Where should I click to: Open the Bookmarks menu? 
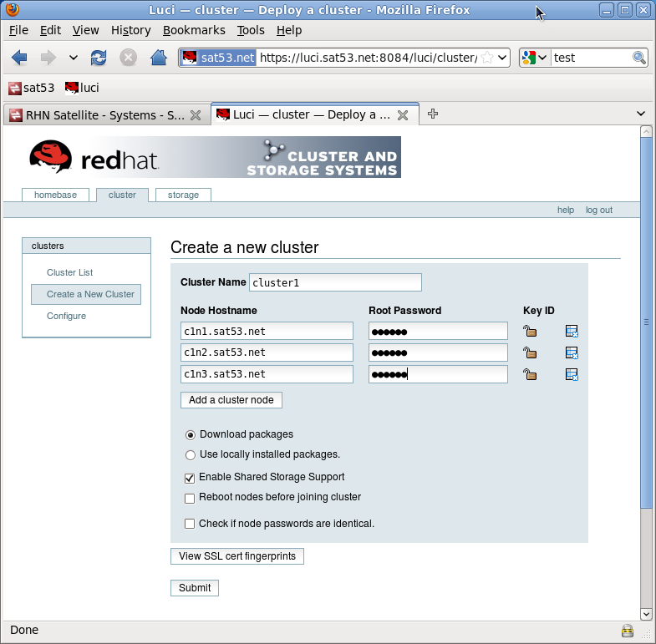click(x=194, y=30)
